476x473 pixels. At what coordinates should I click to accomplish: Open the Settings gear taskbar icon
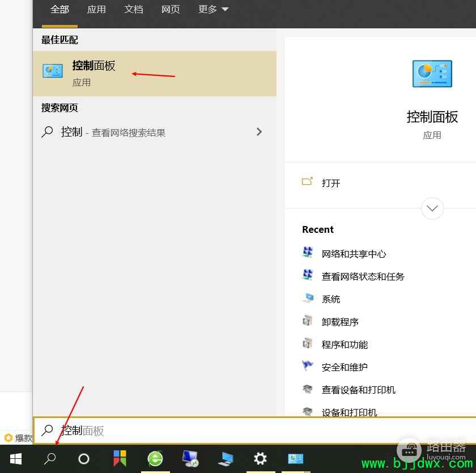pos(260,459)
